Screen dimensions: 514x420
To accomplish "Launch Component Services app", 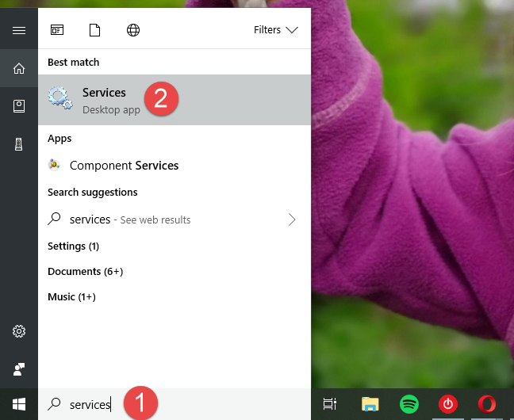I will tap(175, 166).
